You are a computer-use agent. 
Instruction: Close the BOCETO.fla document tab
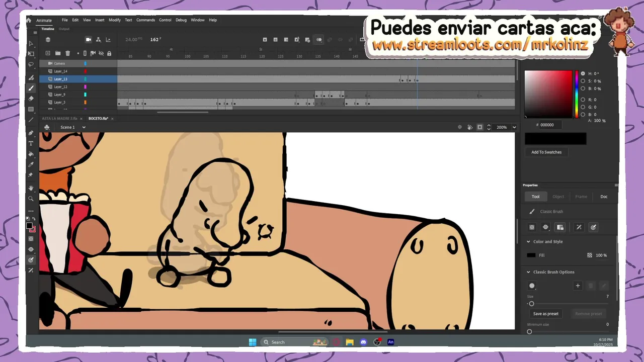pos(112,119)
